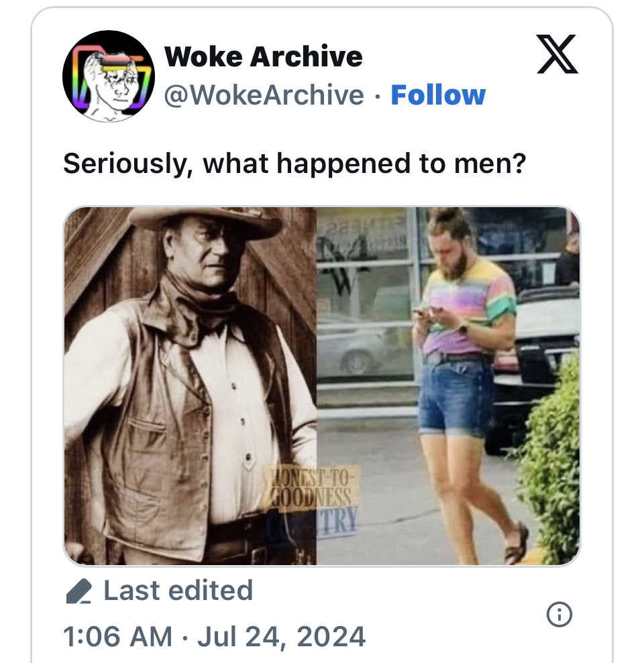Click the Woke Archive display name
This screenshot has height=663, width=644.
(263, 56)
